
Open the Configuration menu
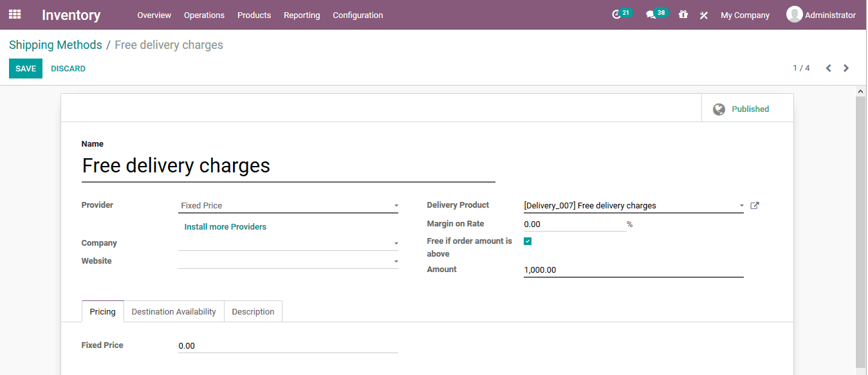tap(358, 15)
